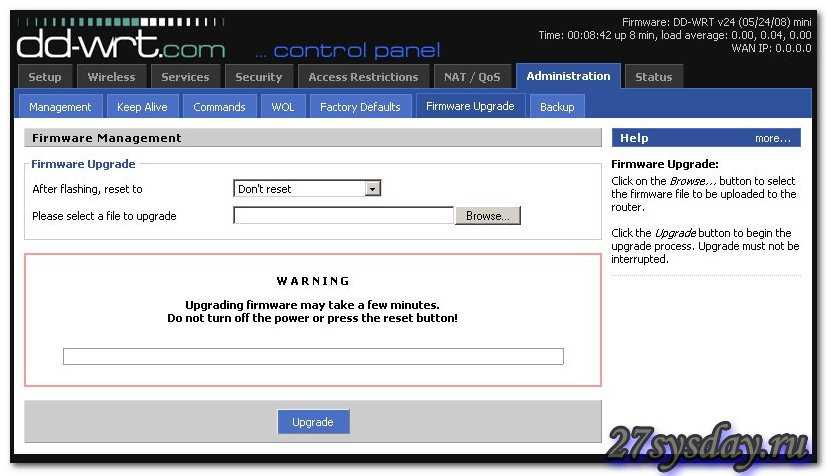Switch to the Wireless tab
The image size is (828, 476).
point(111,77)
